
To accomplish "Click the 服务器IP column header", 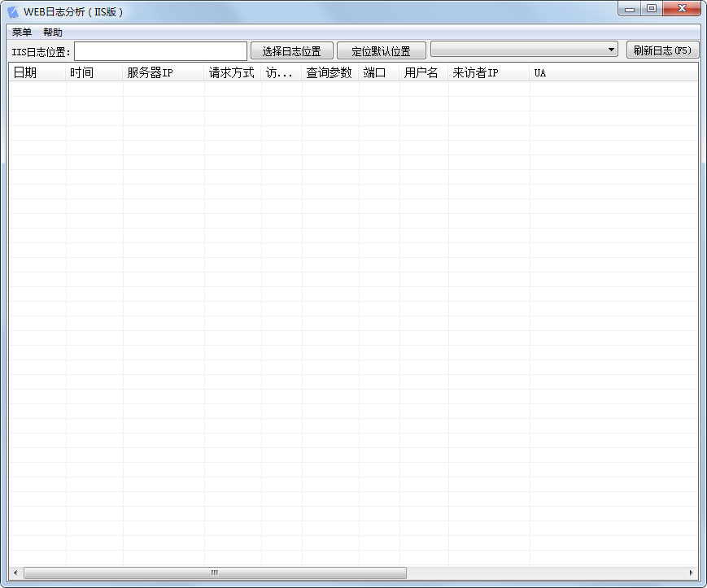I will pos(163,73).
